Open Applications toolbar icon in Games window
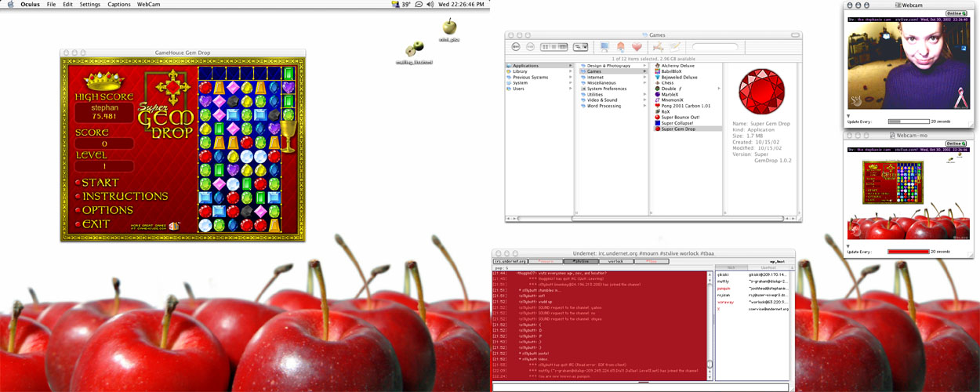This screenshot has height=392, width=980. click(x=659, y=47)
